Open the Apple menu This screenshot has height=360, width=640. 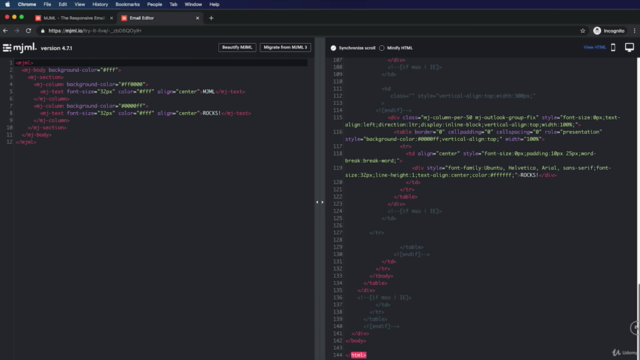click(7, 4)
